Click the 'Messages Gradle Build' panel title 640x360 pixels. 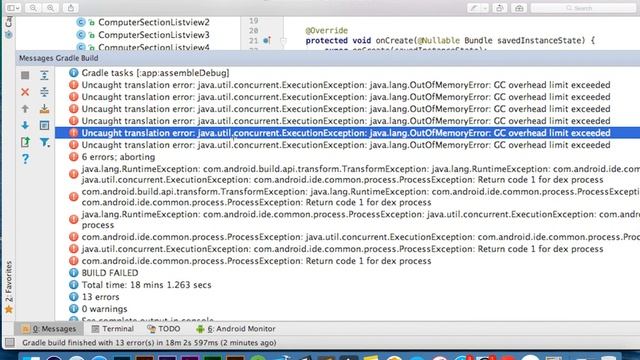[58, 58]
